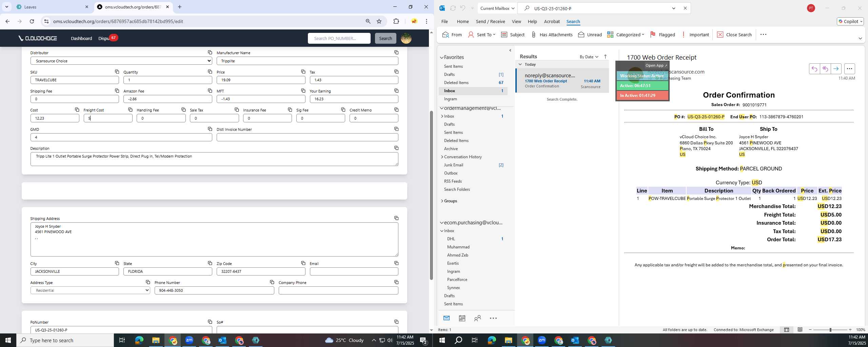The height and width of the screenshot is (347, 868).
Task: Adjust Outlook zoom slider
Action: (x=830, y=330)
